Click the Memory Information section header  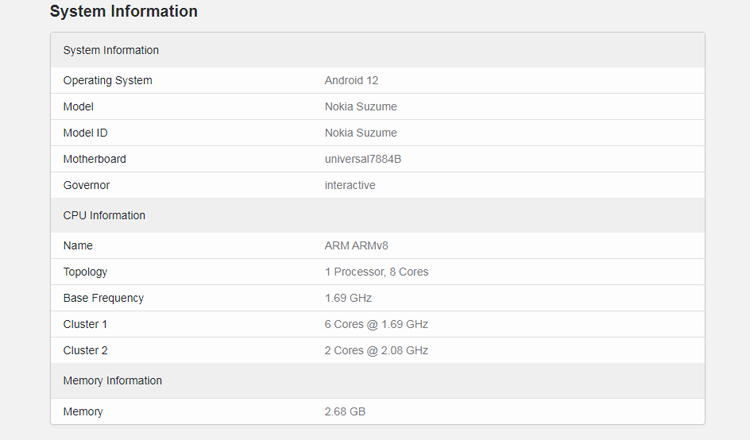pyautogui.click(x=112, y=380)
